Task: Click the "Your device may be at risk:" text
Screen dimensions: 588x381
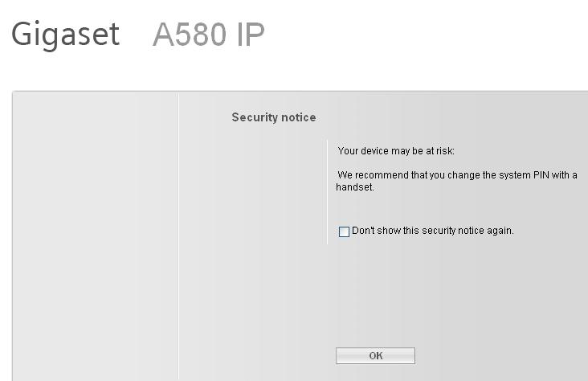Action: pos(396,151)
